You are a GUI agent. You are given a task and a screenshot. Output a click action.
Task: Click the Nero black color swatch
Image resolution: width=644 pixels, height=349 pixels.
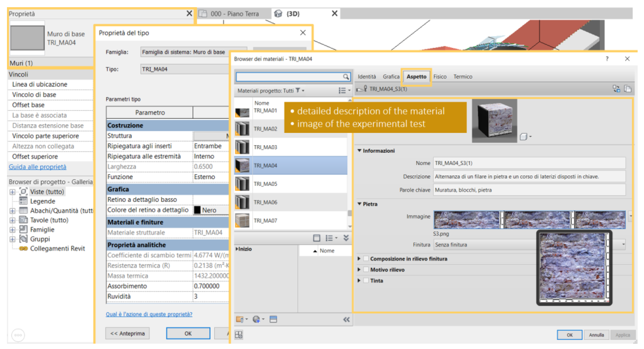click(x=197, y=210)
